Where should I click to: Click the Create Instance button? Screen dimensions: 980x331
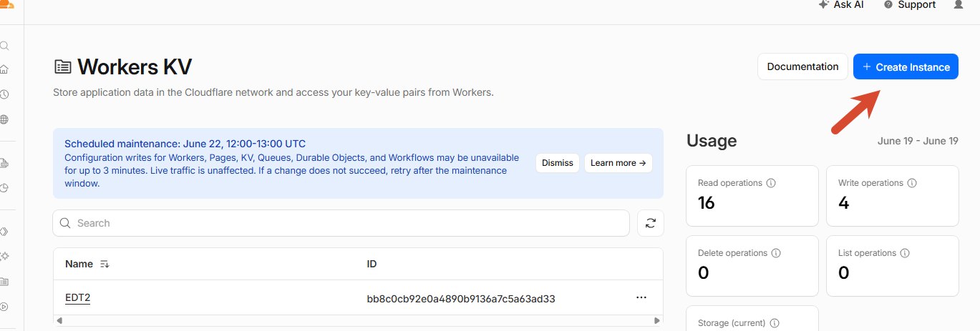point(906,66)
